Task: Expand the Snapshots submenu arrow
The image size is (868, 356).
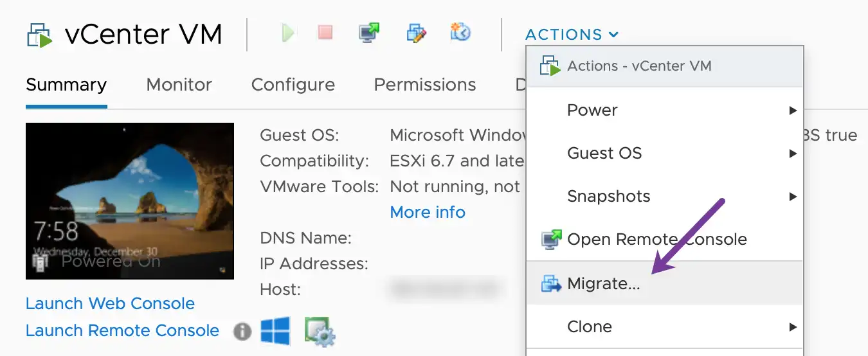Action: (793, 197)
